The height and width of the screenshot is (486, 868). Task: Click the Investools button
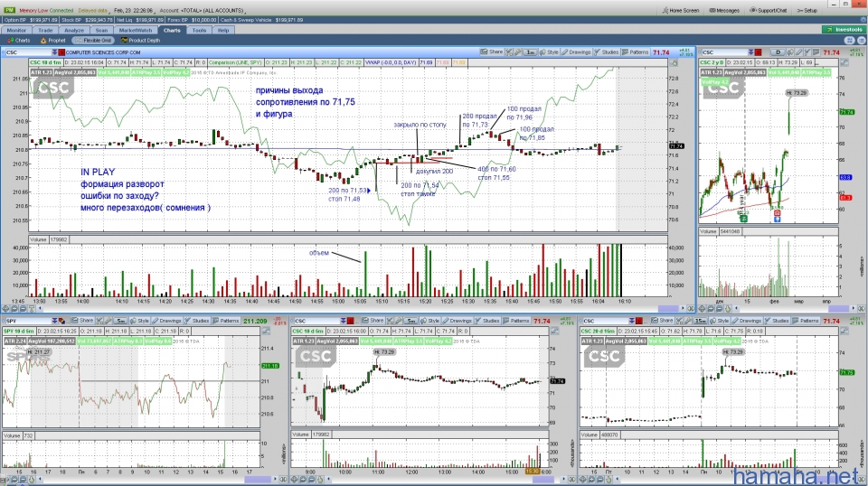click(x=844, y=30)
